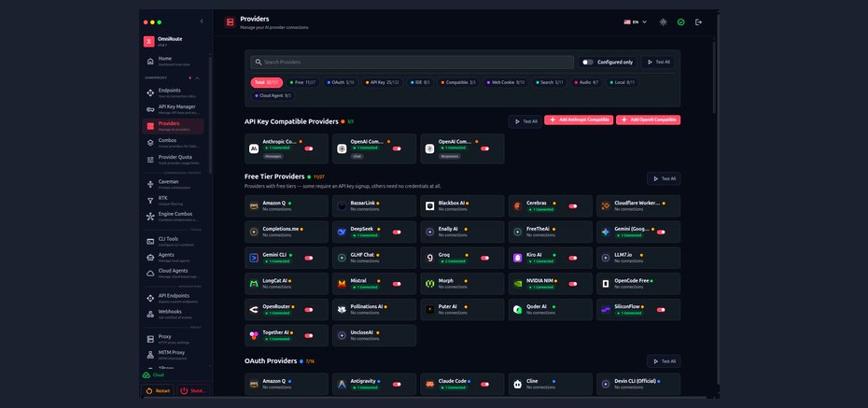This screenshot has height=408, width=868.
Task: Open API Endpoints in sidebar
Action: [174, 298]
